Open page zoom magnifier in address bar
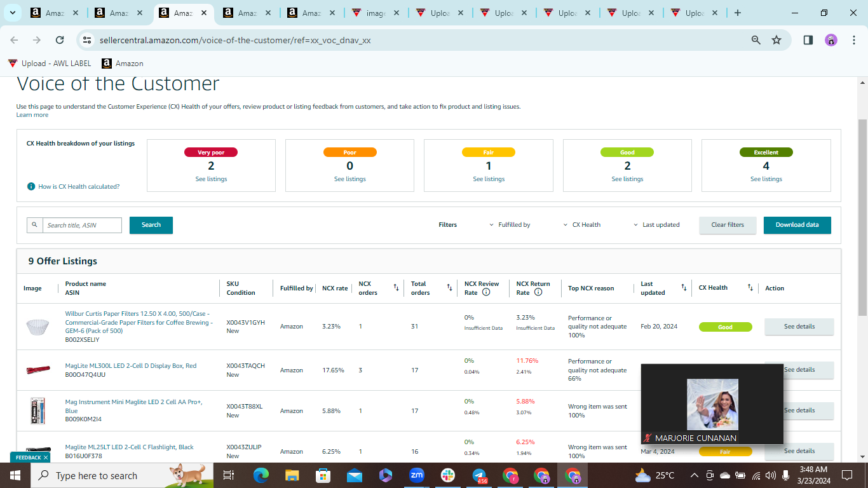Screen dimensions: 868x488 click(x=756, y=40)
